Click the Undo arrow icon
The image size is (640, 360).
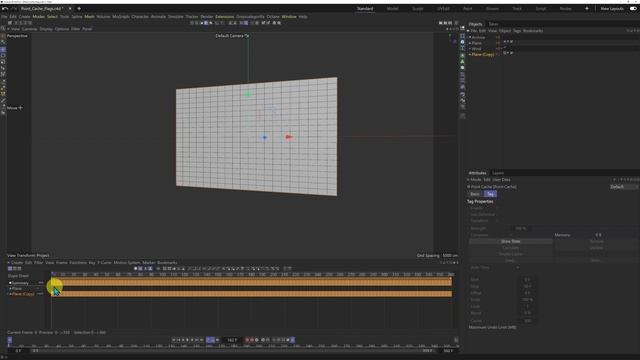pos(5,9)
